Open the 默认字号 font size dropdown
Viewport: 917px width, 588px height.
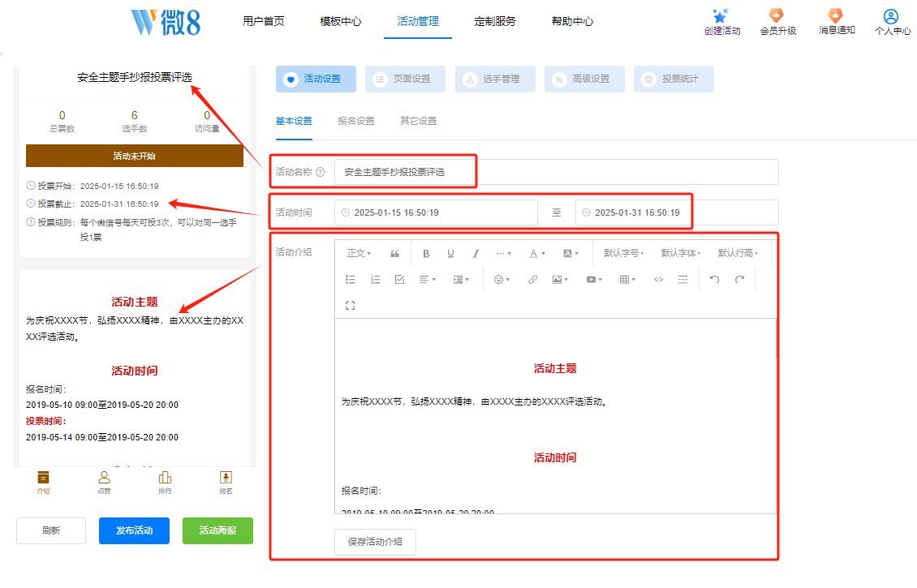[x=623, y=254]
